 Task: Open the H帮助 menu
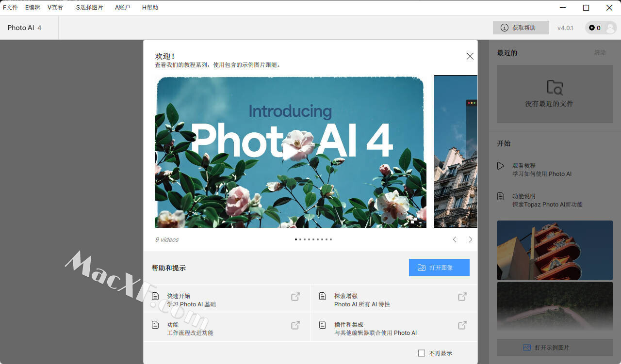coord(150,7)
